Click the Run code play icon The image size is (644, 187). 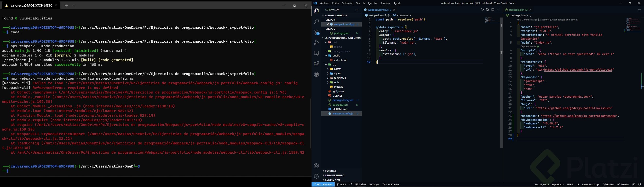pyautogui.click(x=482, y=10)
